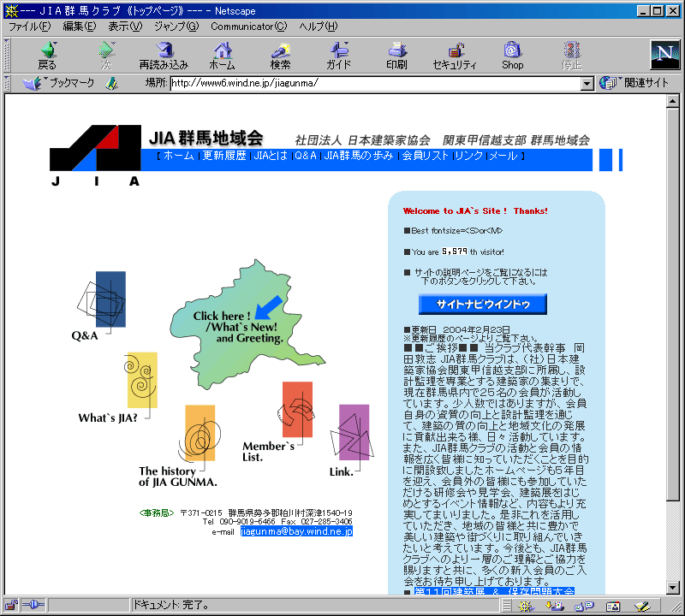Open Related Sites (関連サイト) button
The image size is (685, 616).
[x=634, y=82]
